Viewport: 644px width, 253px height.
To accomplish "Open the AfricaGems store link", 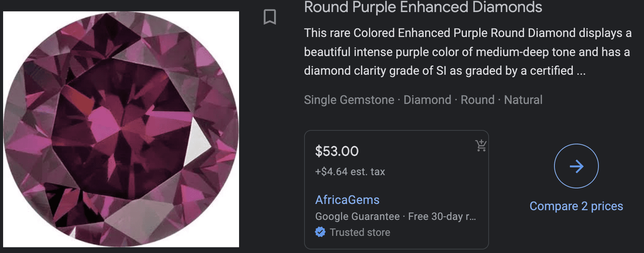I will point(347,200).
